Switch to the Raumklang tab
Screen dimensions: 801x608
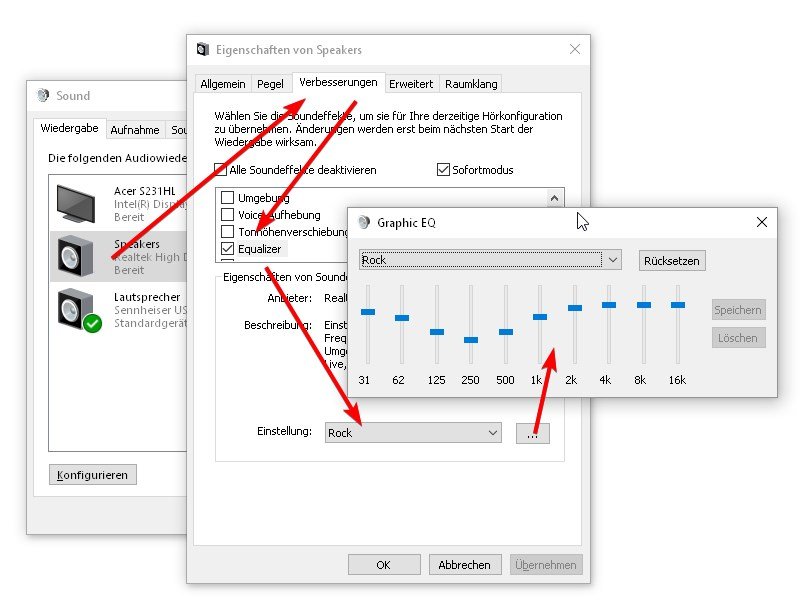coord(471,83)
